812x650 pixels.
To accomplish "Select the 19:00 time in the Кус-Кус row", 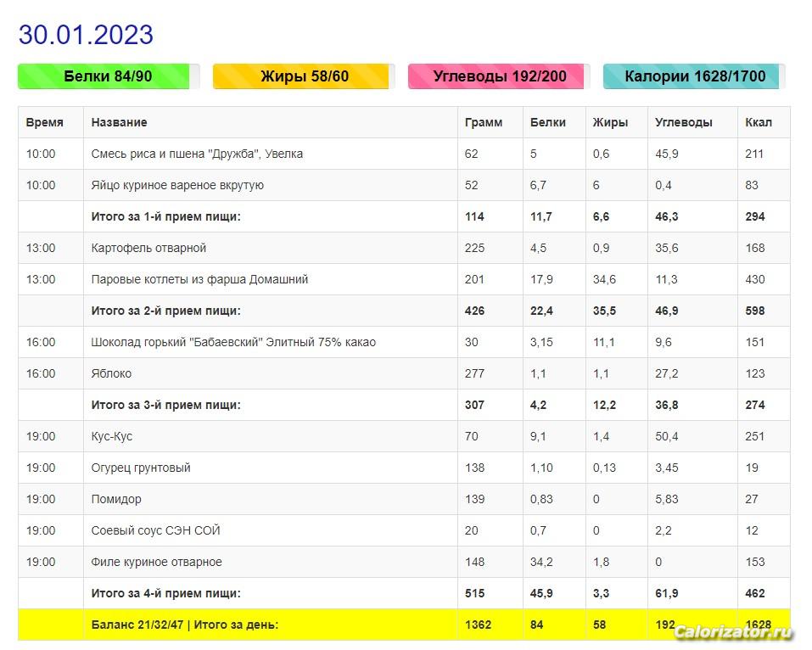I will coord(41,437).
